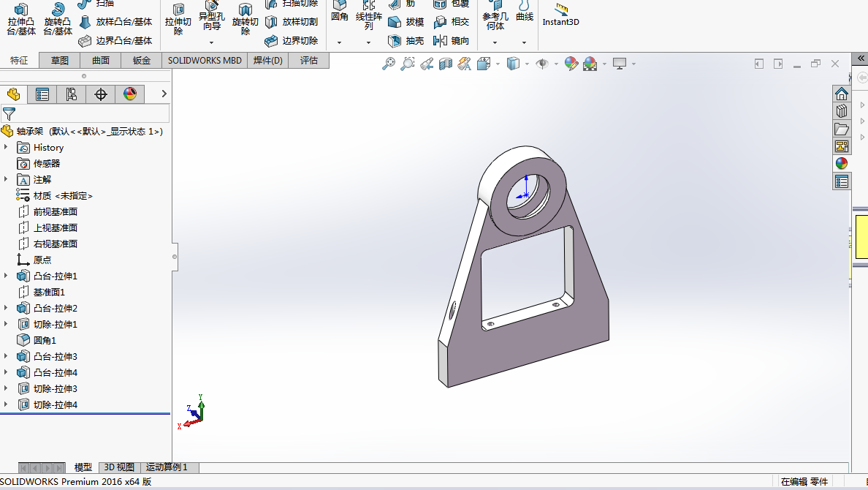Click the Draft tool (拔模)
This screenshot has width=868, height=490.
406,22
